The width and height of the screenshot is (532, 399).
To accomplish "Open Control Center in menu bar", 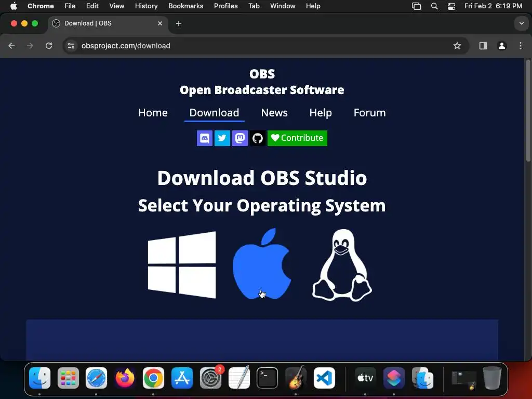I will point(451,6).
